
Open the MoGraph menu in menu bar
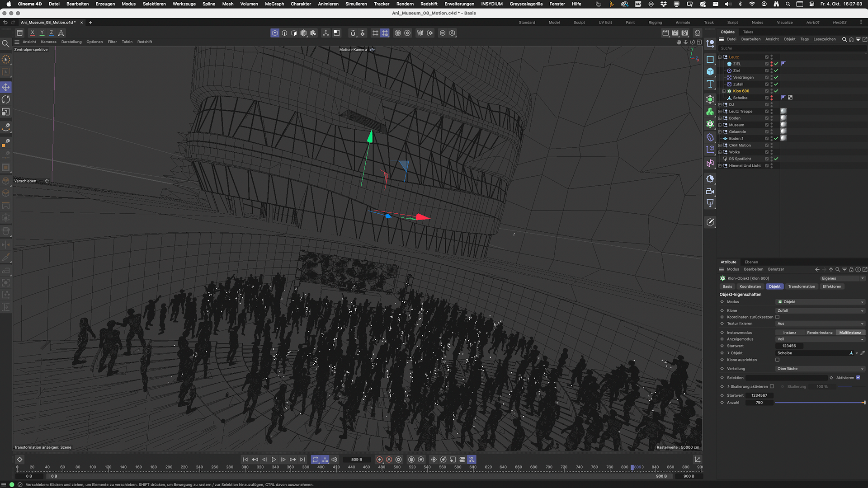tap(274, 4)
